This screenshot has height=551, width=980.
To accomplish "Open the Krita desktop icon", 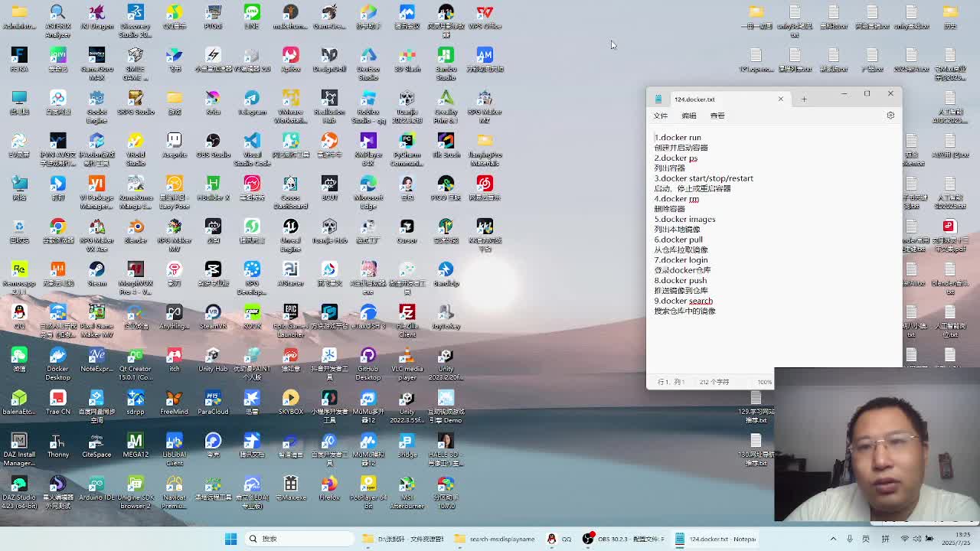I will 213,103.
